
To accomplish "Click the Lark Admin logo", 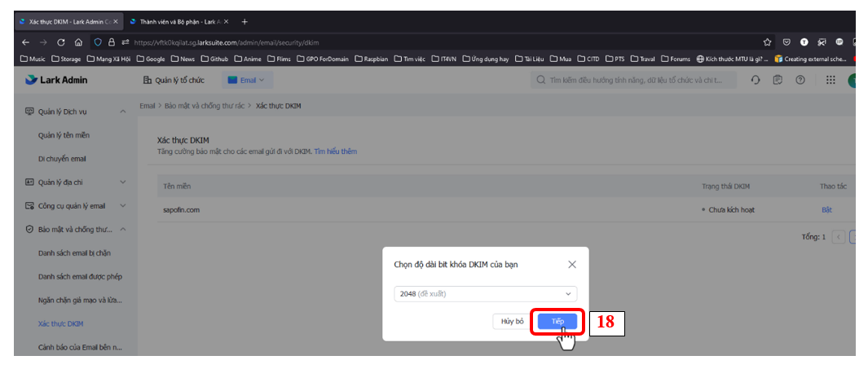I will pos(56,80).
